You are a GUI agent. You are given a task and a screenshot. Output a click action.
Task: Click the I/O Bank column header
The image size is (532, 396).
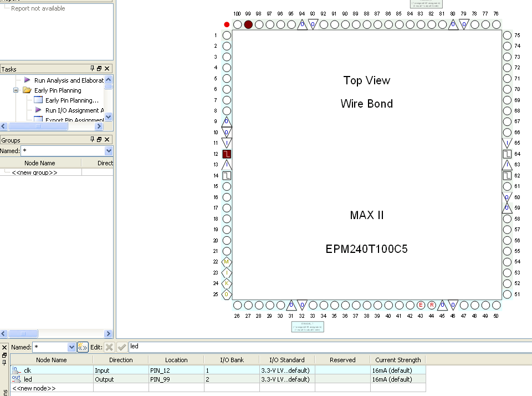[x=232, y=360]
